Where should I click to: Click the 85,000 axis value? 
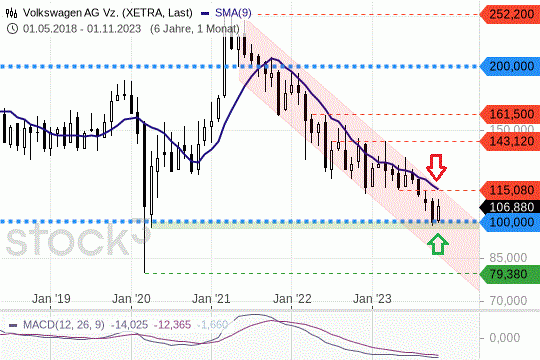tap(508, 258)
